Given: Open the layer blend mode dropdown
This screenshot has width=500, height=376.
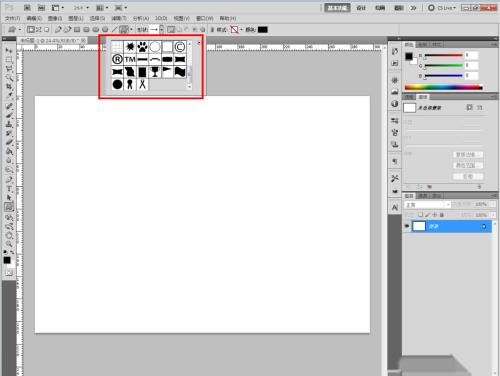Looking at the screenshot, I should pos(427,204).
